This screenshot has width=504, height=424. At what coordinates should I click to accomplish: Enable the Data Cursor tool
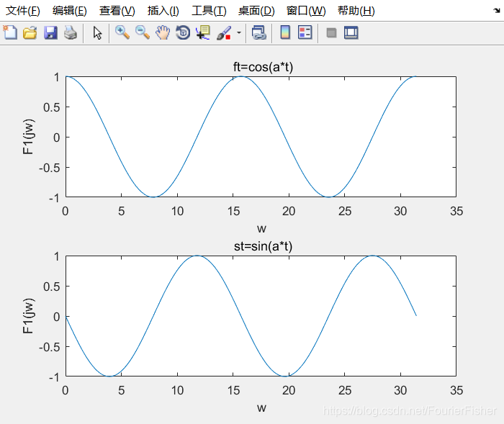203,32
